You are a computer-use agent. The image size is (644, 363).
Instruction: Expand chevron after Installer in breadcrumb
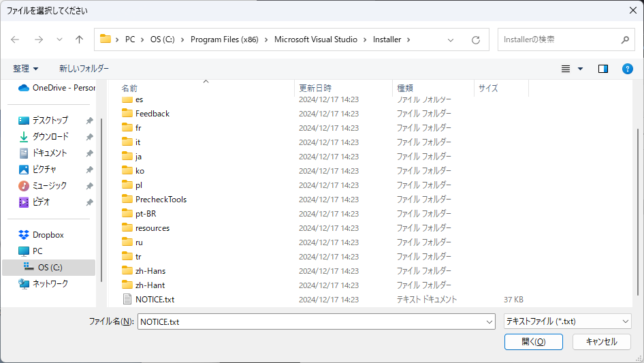pyautogui.click(x=408, y=40)
